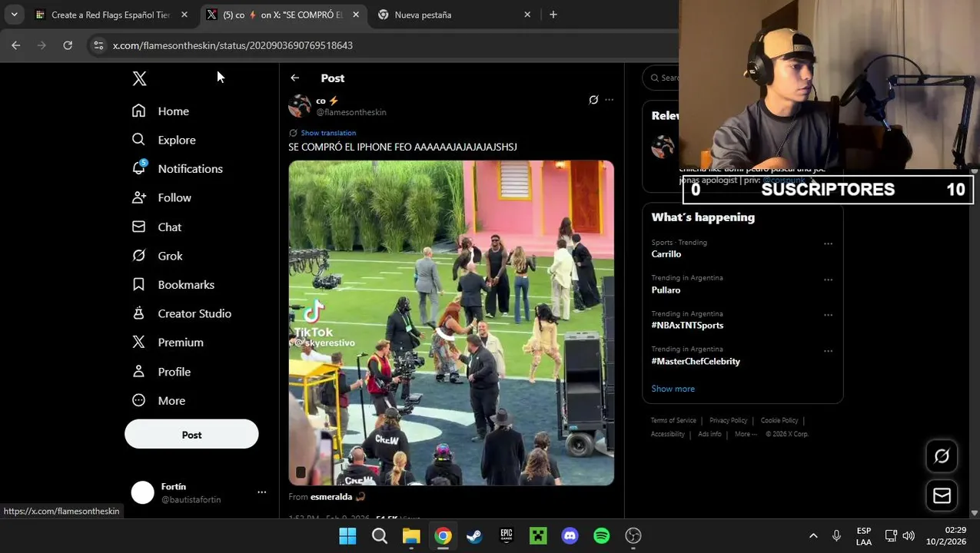Open Steam from taskbar
The width and height of the screenshot is (980, 553).
tap(474, 536)
